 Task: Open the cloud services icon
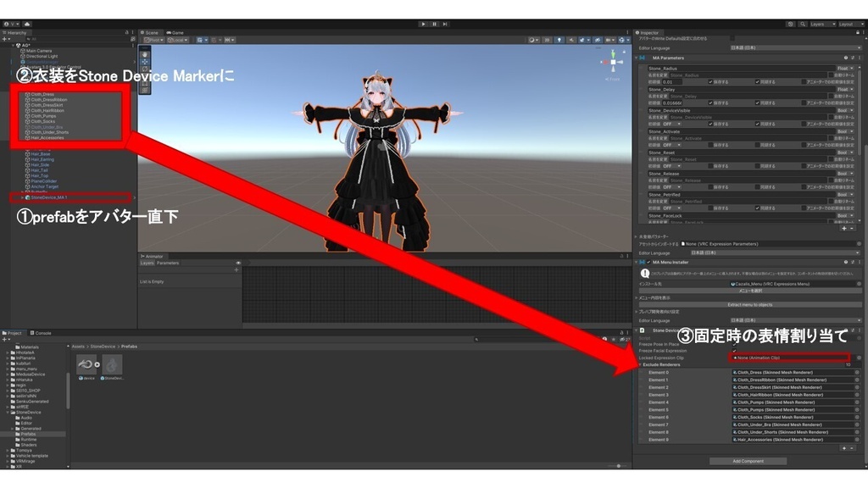coord(26,25)
